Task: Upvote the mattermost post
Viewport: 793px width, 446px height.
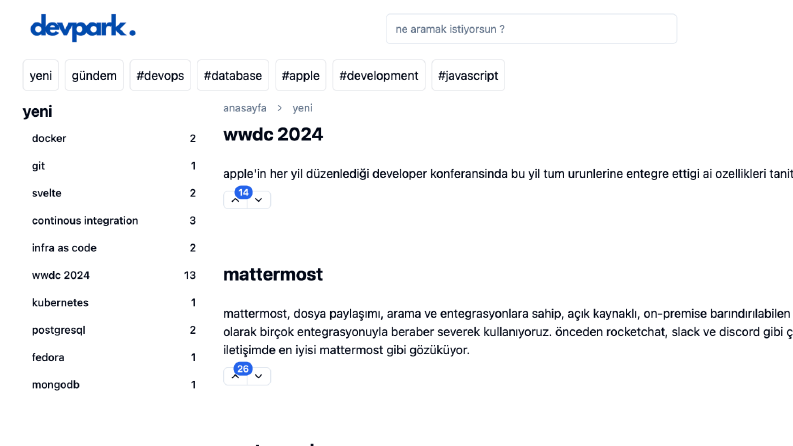Action: point(235,376)
